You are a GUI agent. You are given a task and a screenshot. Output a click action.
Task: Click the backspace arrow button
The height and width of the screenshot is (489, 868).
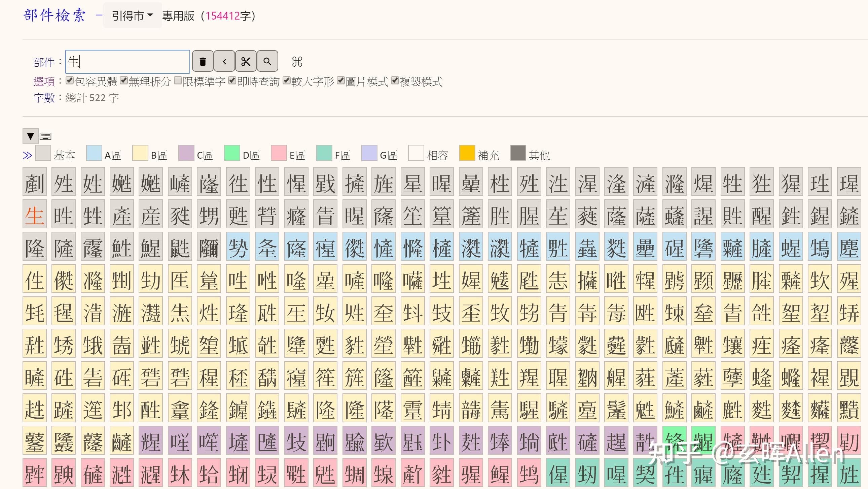[224, 61]
